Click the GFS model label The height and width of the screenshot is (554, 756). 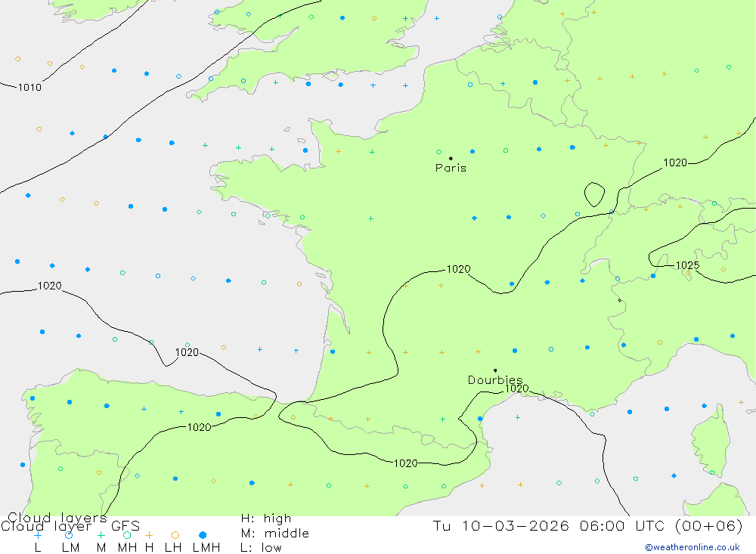point(125,526)
